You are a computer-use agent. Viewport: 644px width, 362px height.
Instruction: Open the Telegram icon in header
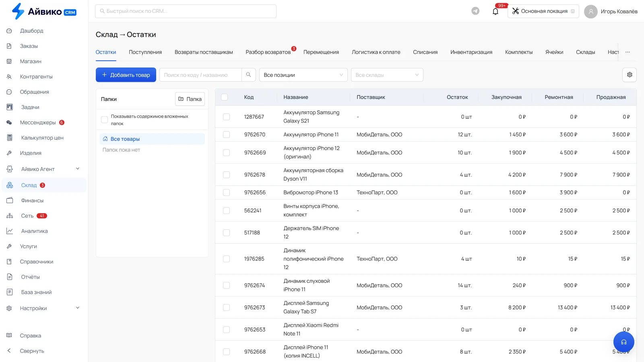point(475,11)
